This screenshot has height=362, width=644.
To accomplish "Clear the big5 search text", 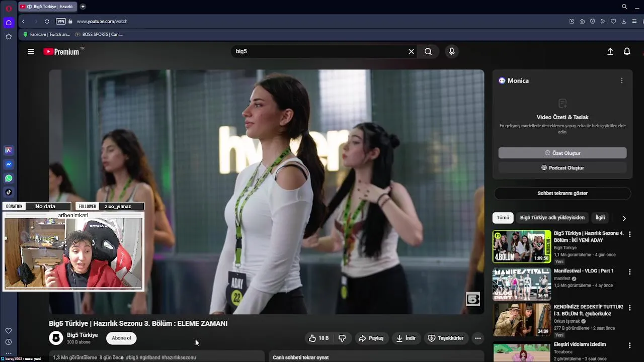I will pyautogui.click(x=411, y=51).
